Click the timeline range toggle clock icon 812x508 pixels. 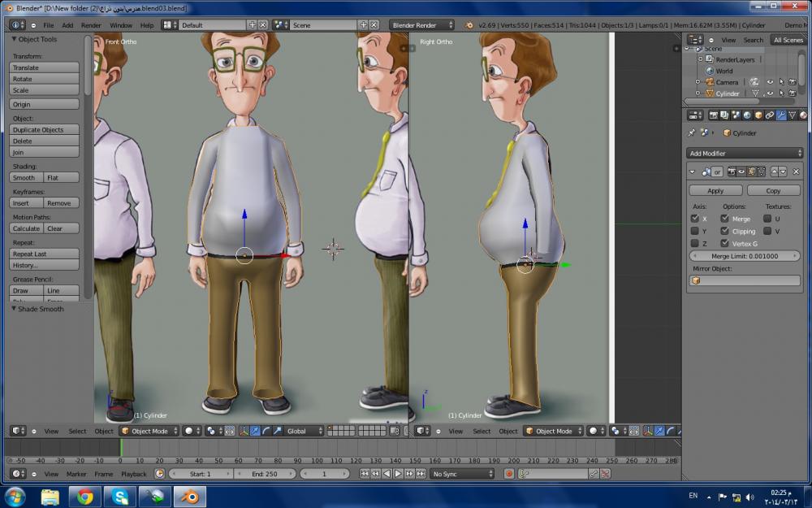pos(159,474)
